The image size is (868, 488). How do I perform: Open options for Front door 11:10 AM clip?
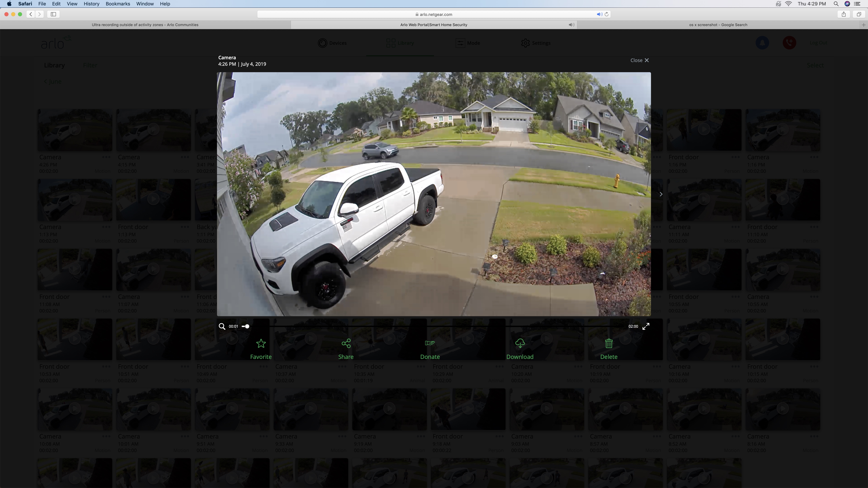coord(814,227)
